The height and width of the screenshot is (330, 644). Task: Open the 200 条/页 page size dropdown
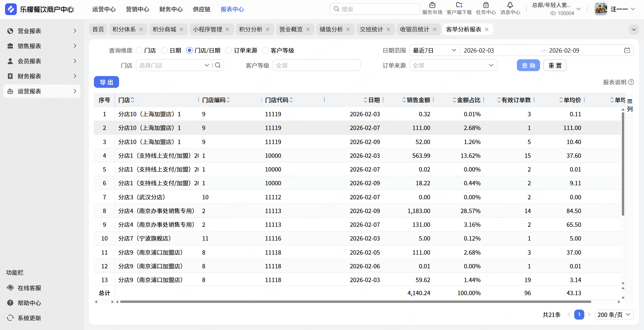[614, 315]
